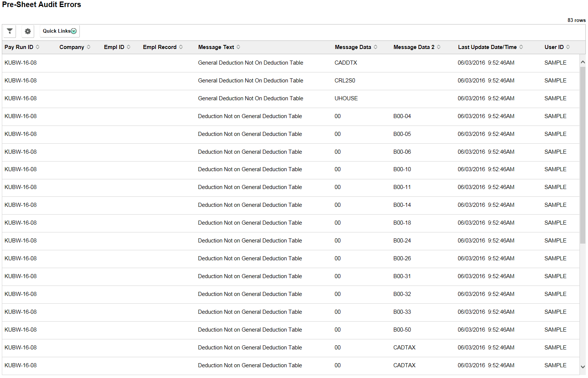Sort by Empl ID arrows icon

[x=128, y=47]
